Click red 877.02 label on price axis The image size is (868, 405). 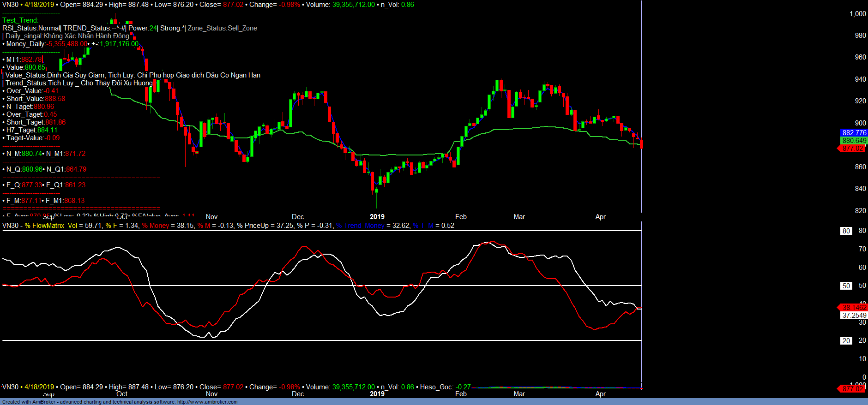click(x=852, y=149)
